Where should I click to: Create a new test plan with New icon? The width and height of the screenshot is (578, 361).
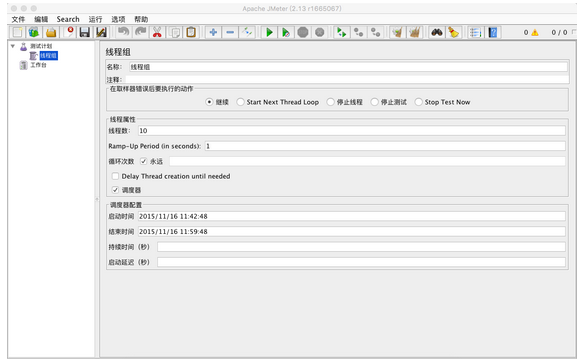pyautogui.click(x=17, y=32)
